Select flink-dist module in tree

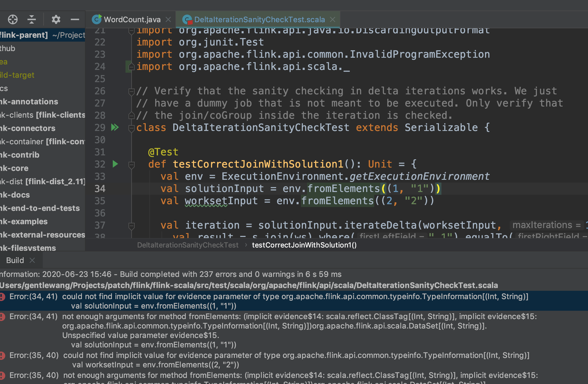tap(42, 181)
